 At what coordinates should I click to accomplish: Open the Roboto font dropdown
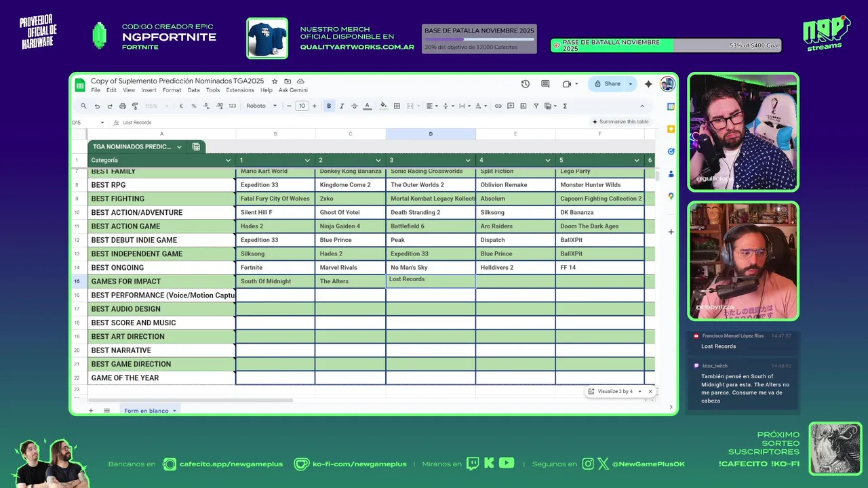(261, 106)
